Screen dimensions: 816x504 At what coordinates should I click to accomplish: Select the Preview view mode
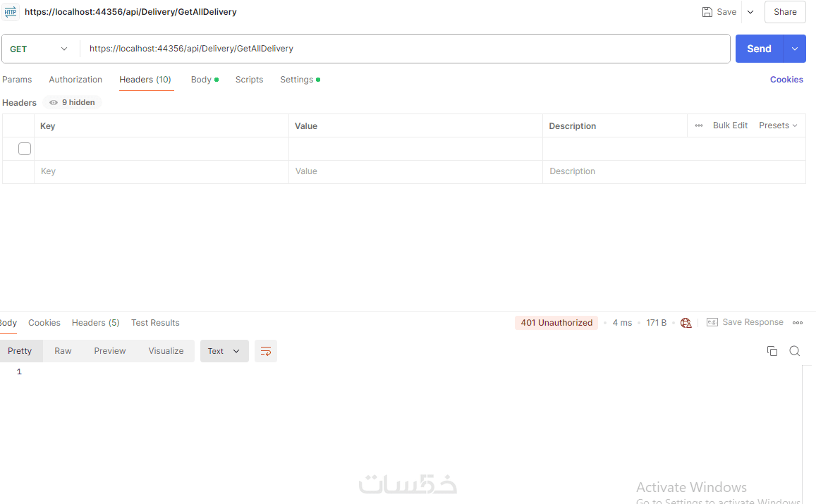click(x=110, y=351)
